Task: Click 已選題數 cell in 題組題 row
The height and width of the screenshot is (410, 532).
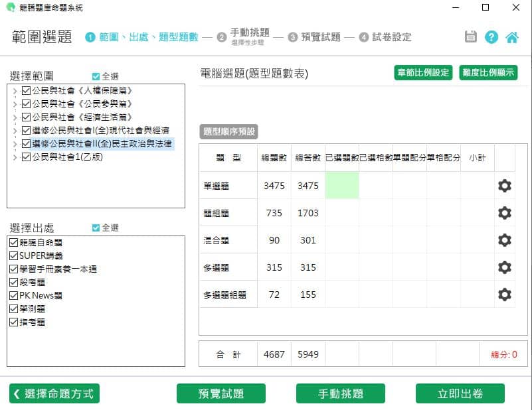Action: coord(342,213)
